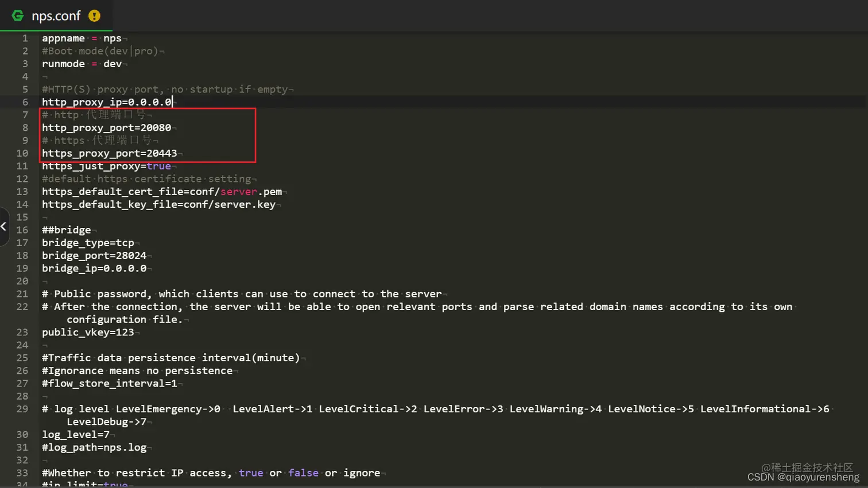Click comment '#HTTP(S) proxy port, no startup if empty'
This screenshot has width=868, height=488.
tap(165, 90)
